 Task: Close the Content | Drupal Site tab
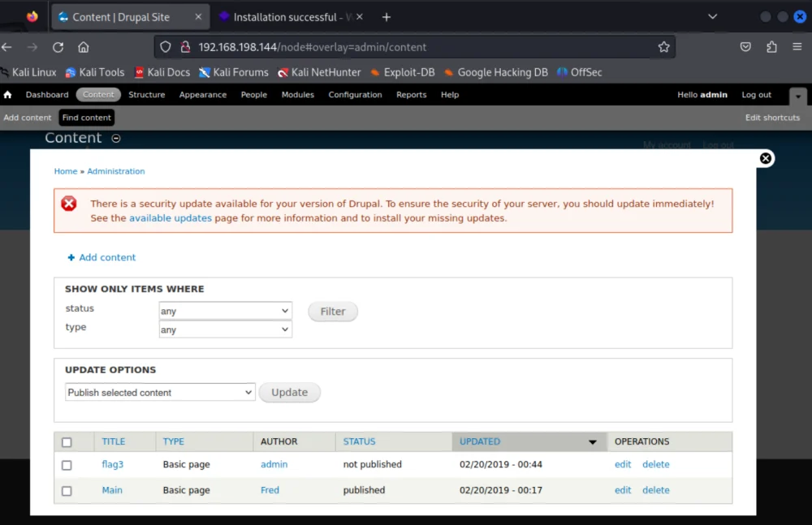(198, 17)
